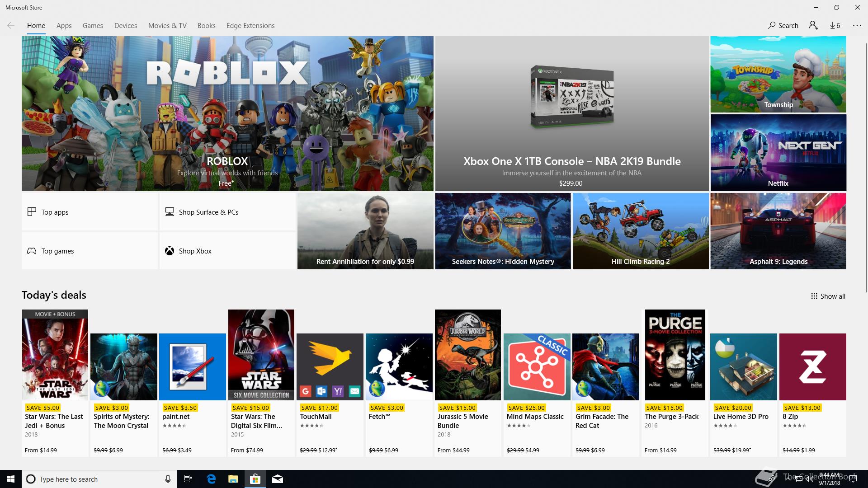Open the Live Home 3D Pro icon
The width and height of the screenshot is (868, 488).
point(744,367)
